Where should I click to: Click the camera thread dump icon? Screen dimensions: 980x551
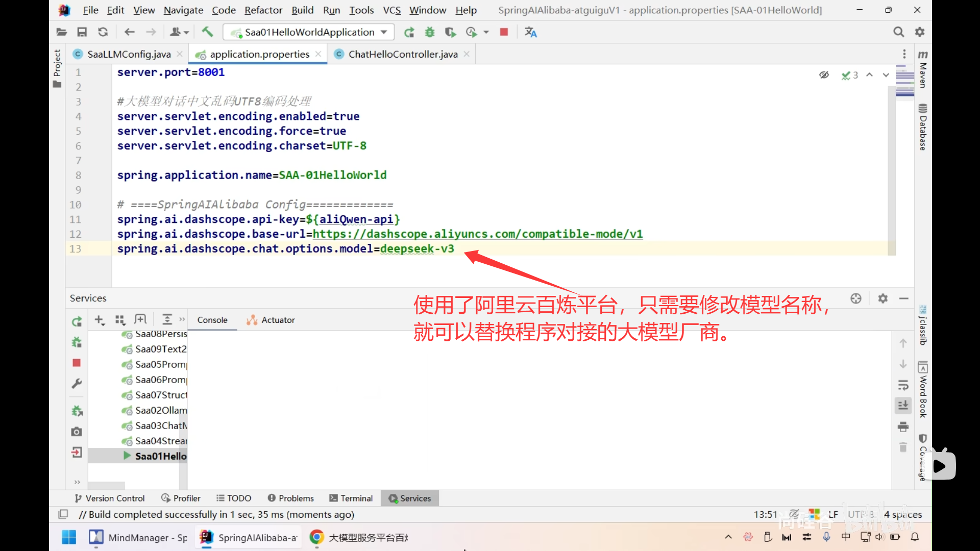click(77, 432)
